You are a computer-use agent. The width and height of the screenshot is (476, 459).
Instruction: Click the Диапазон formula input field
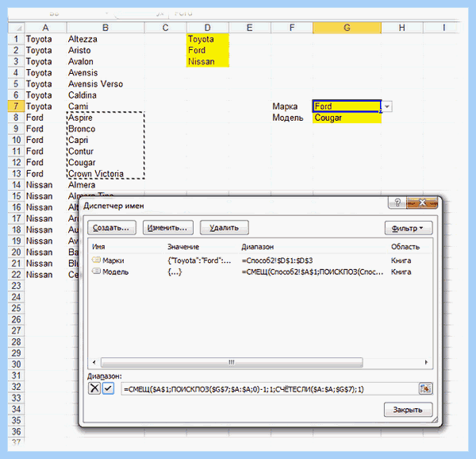(270, 389)
